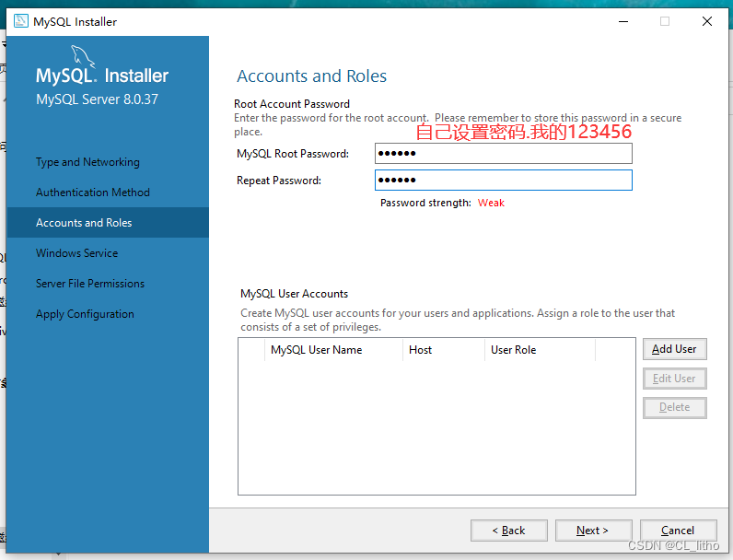Image resolution: width=733 pixels, height=560 pixels.
Task: Minimize the MySQL Installer window
Action: 623,21
